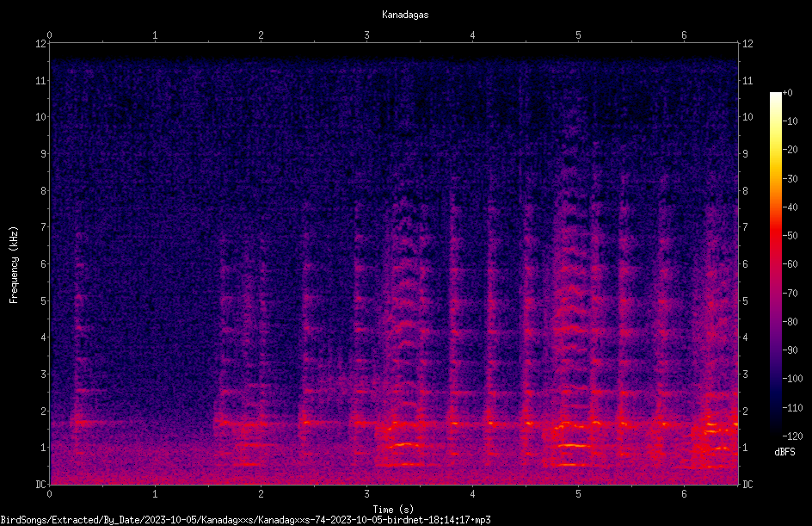The width and height of the screenshot is (812, 526).
Task: Click the Kanadagas title text
Action: [405, 15]
